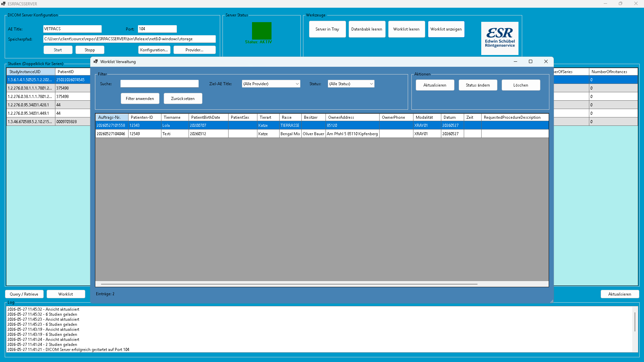Close the Worklist Verwaltung window
The width and height of the screenshot is (644, 362).
(546, 61)
